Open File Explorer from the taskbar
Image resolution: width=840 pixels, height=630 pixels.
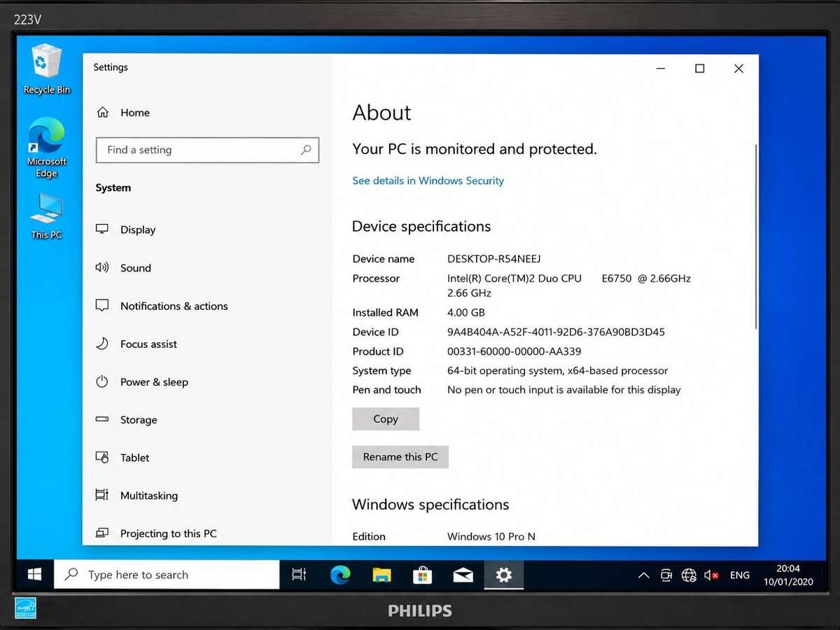(x=381, y=575)
